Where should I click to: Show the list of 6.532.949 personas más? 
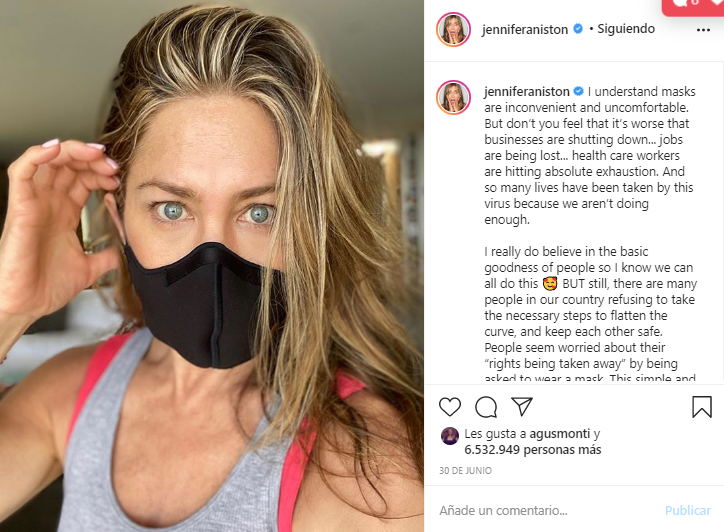click(x=532, y=449)
